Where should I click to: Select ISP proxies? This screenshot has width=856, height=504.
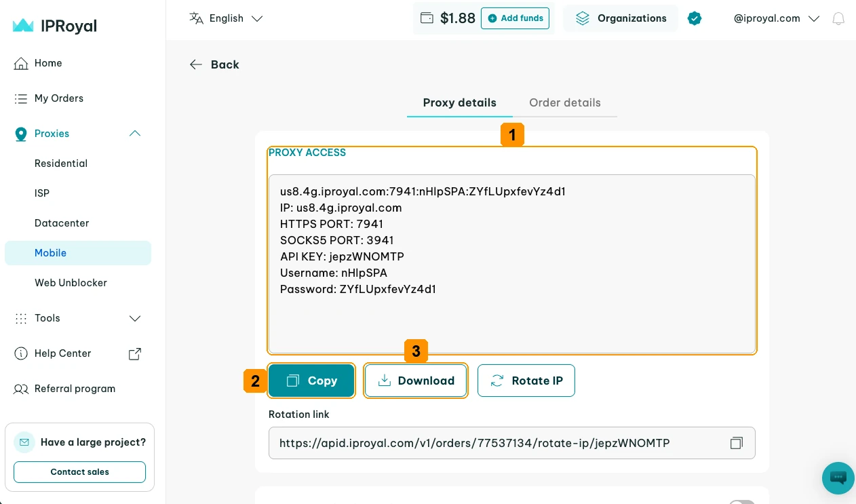[x=42, y=193]
